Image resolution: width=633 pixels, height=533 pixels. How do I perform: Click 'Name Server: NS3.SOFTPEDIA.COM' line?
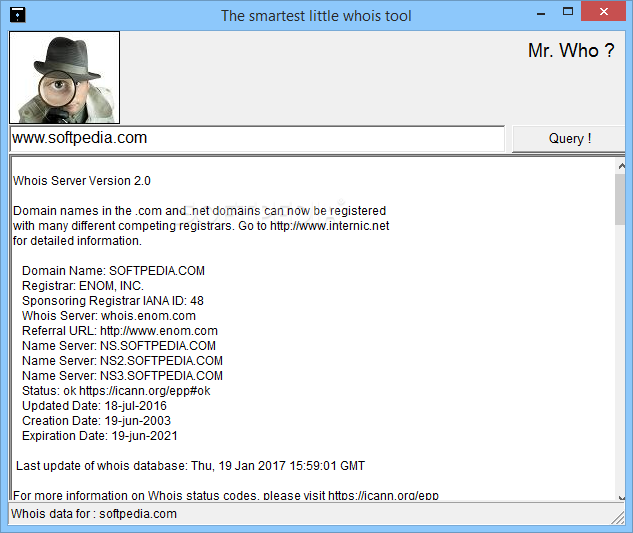[x=122, y=376]
